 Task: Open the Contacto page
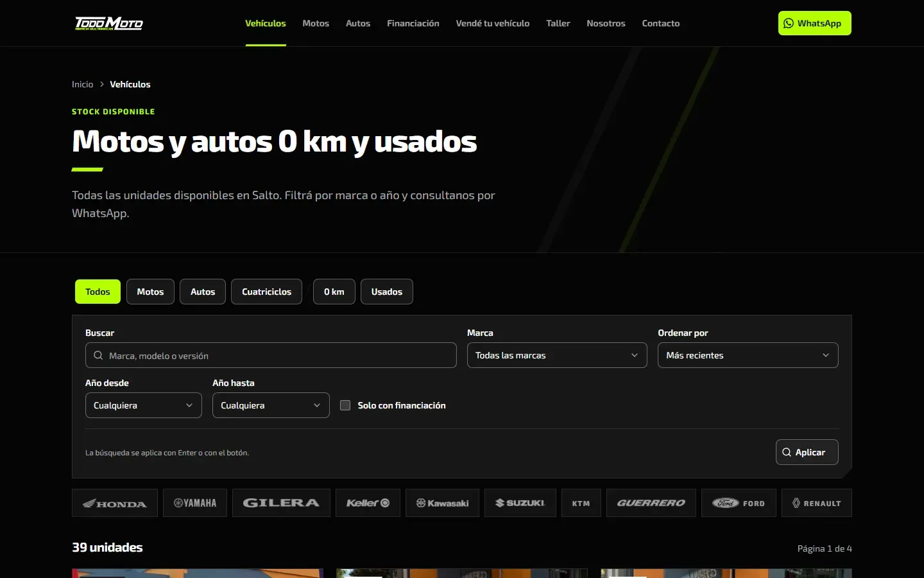pos(661,23)
